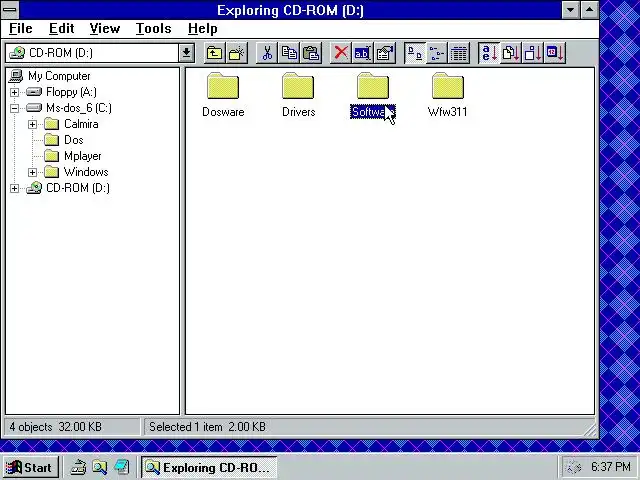Sort files by size
Image resolution: width=640 pixels, height=480 pixels.
click(x=533, y=53)
